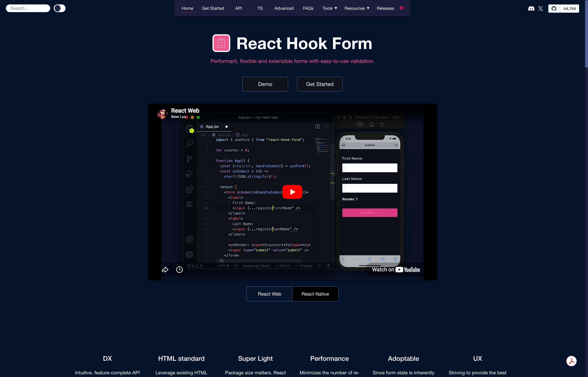Open the GitHub repository icon
Image resolution: width=588 pixels, height=377 pixels.
click(x=554, y=9)
